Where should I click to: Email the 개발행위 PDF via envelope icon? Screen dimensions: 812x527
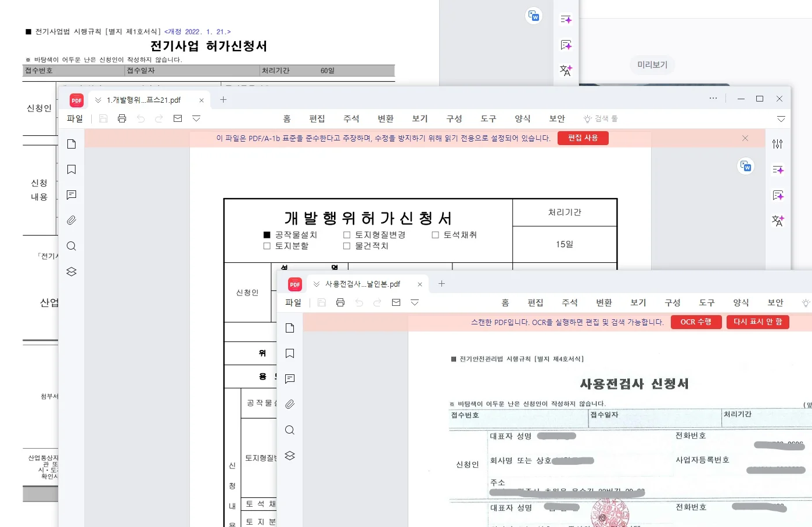pos(178,118)
